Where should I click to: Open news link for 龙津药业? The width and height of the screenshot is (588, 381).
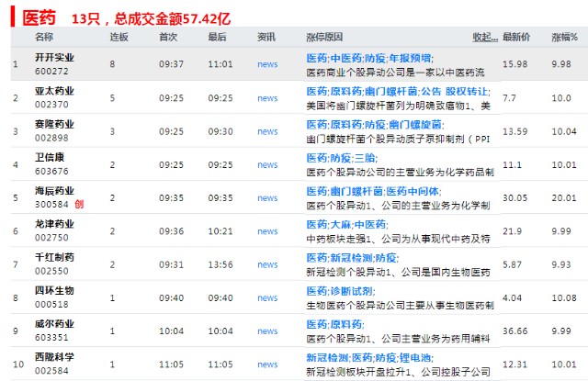pos(267,231)
